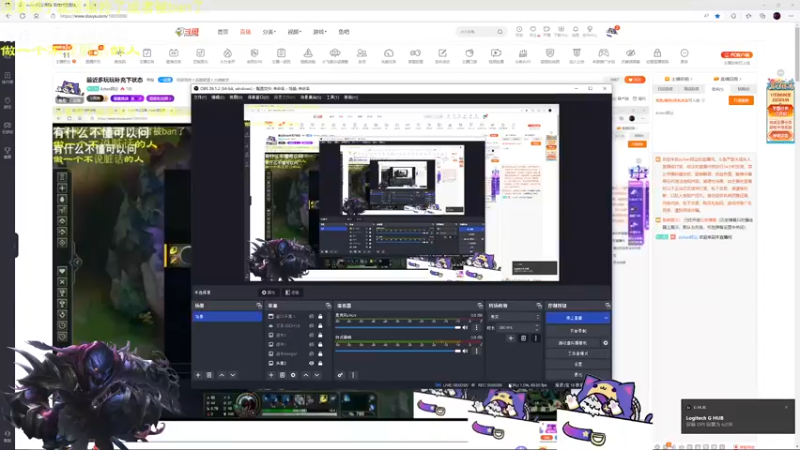This screenshot has width=800, height=450.
Task: Toggle the lock on the bottom source
Action: point(320,363)
